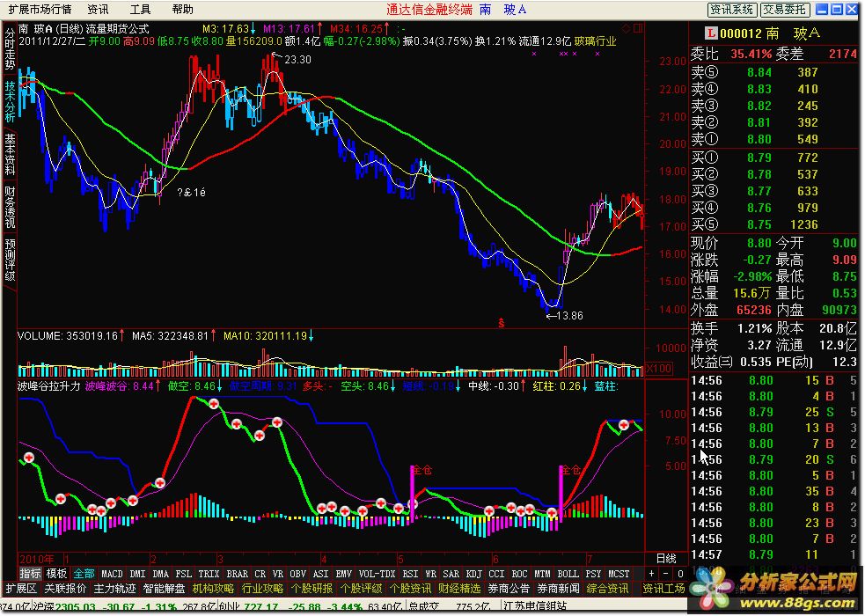Choose the DMA indicator
865x616 pixels.
[x=160, y=574]
